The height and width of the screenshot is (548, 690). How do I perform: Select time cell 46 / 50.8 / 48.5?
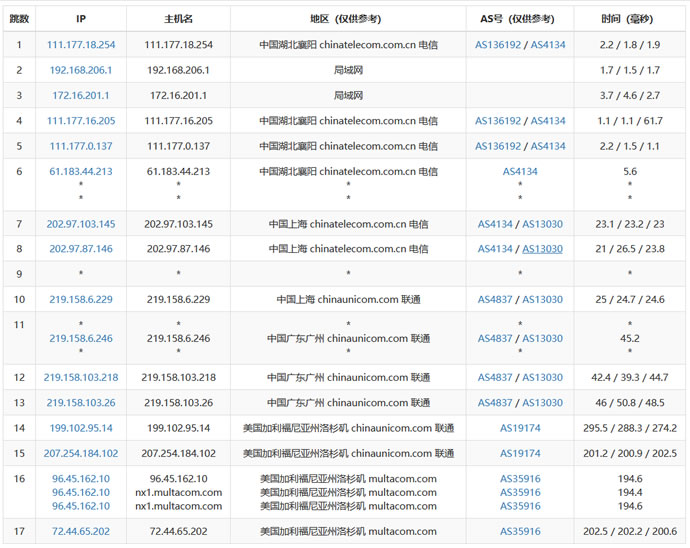(x=630, y=403)
